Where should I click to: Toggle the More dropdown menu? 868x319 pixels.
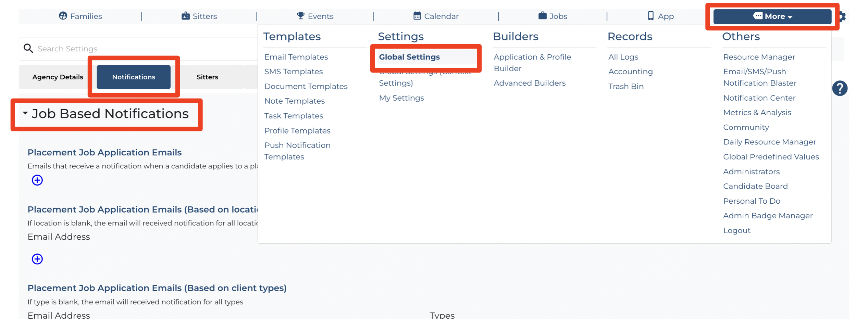pos(772,16)
